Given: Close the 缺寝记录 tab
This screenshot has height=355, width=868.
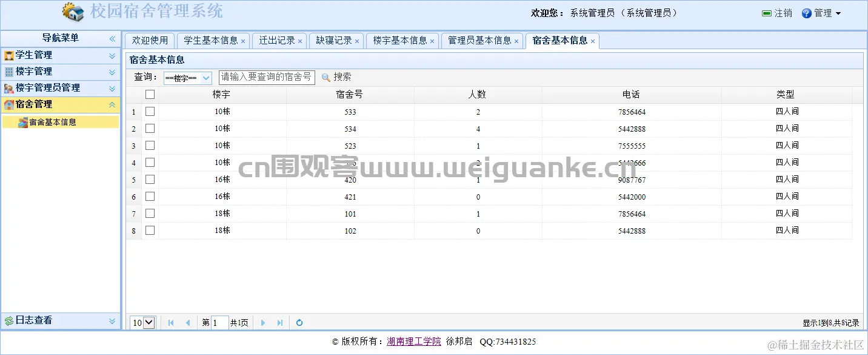Looking at the screenshot, I should [357, 41].
